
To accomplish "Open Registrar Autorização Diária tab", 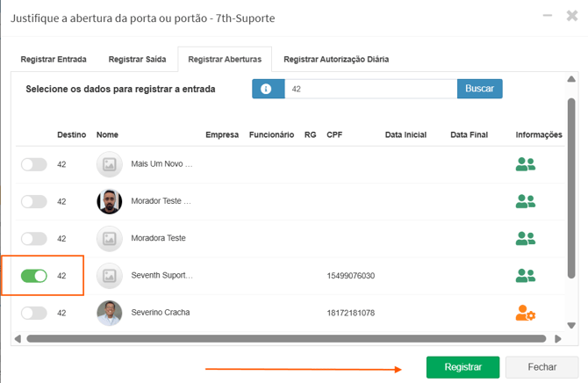I will click(x=336, y=59).
